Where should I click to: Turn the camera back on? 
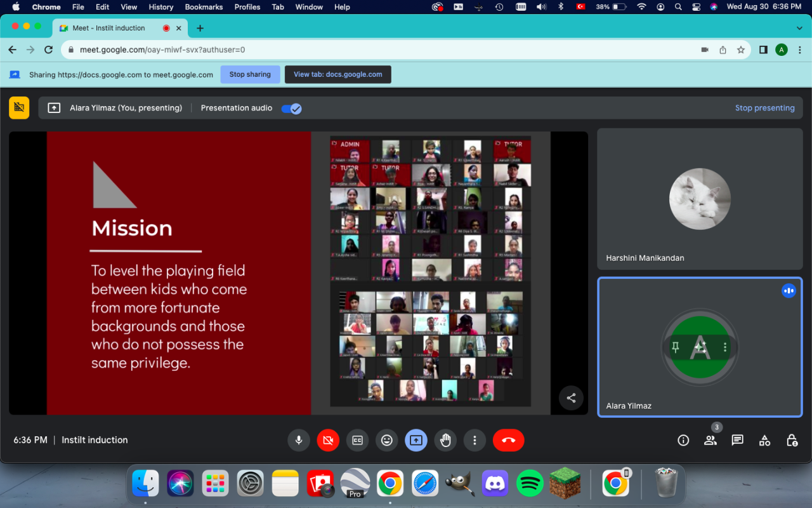pyautogui.click(x=328, y=440)
